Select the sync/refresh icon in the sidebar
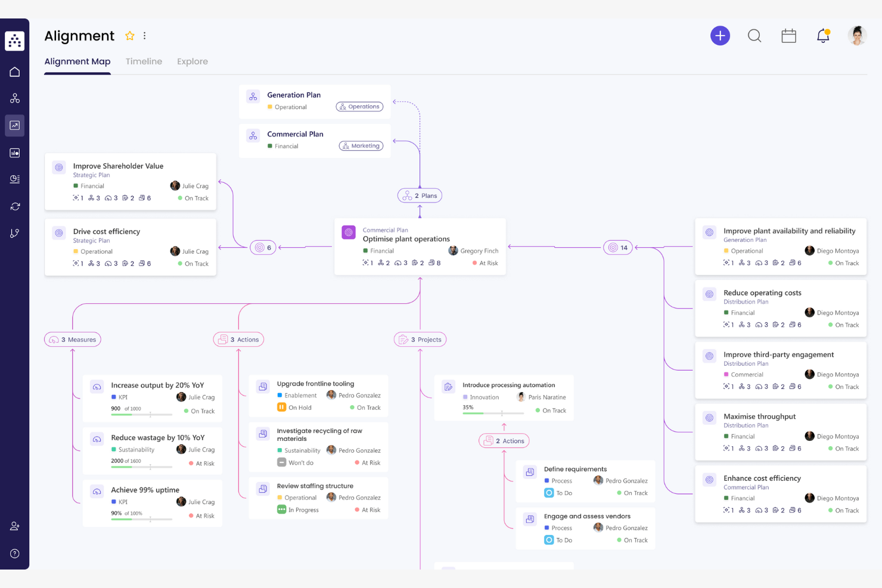The image size is (882, 588). tap(14, 206)
